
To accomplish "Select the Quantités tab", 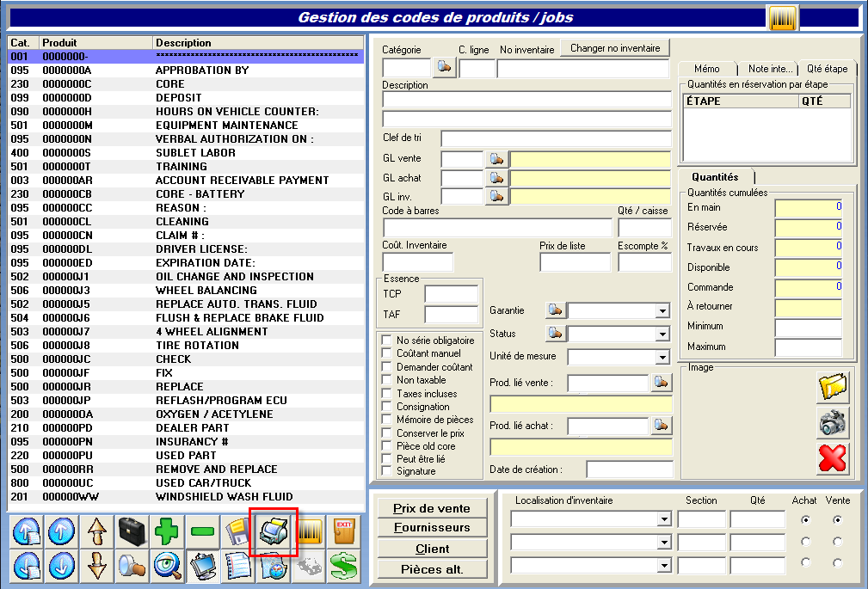I will coord(715,177).
